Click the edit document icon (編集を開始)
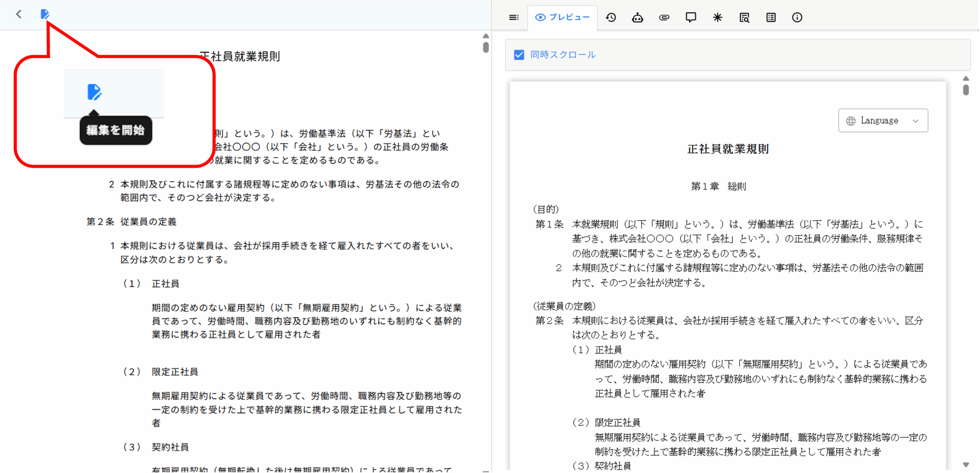Screen dimensions: 980x473 point(45,14)
